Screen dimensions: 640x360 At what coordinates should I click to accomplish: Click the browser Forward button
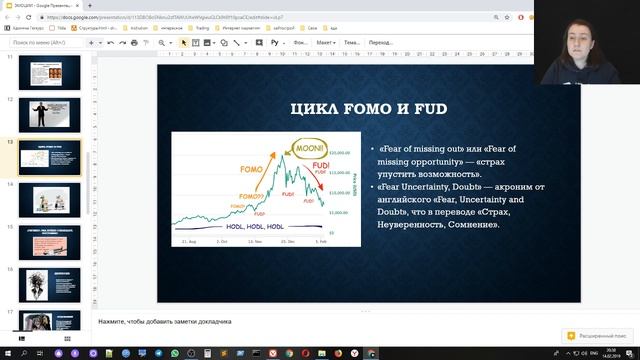(18, 18)
